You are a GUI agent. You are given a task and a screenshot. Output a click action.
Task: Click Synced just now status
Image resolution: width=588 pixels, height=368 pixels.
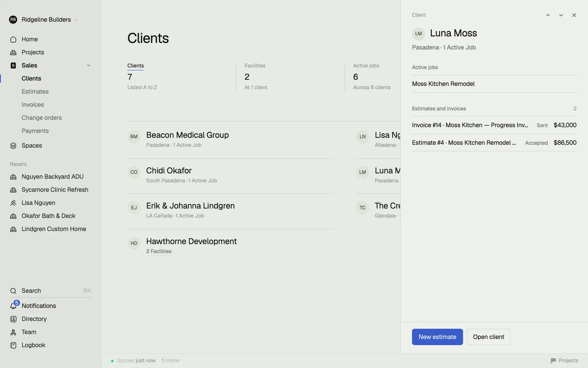point(136,360)
